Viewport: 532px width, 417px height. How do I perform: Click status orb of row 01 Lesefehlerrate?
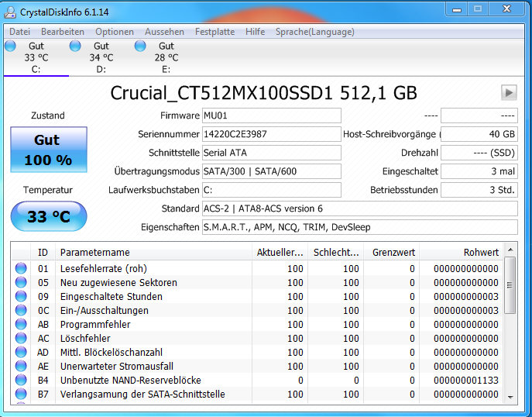21,268
